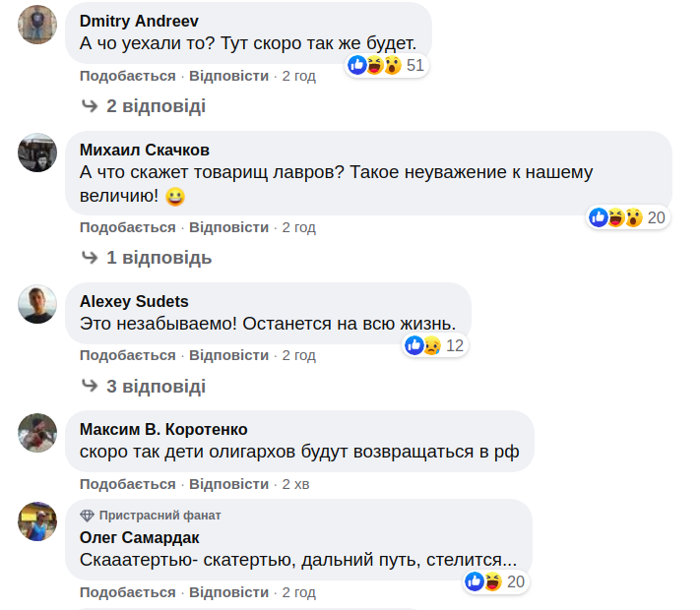Click Alexey Sudets' avatar image

point(37,304)
